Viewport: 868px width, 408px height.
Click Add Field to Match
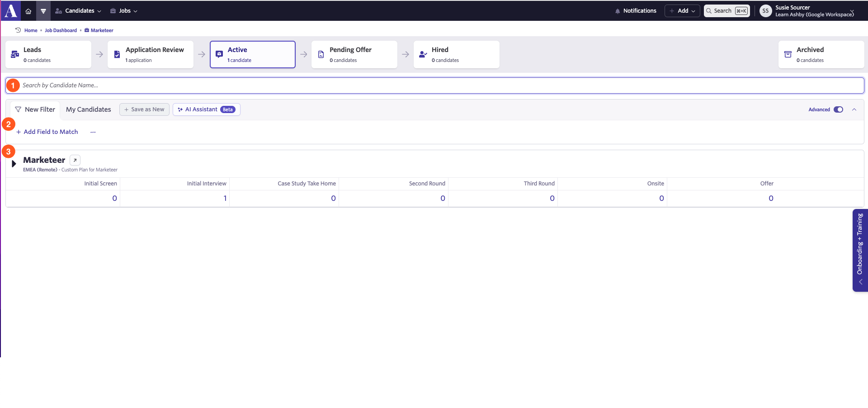pyautogui.click(x=47, y=132)
